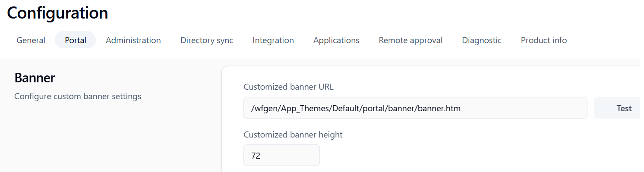Switch to the Applications tab

[336, 40]
